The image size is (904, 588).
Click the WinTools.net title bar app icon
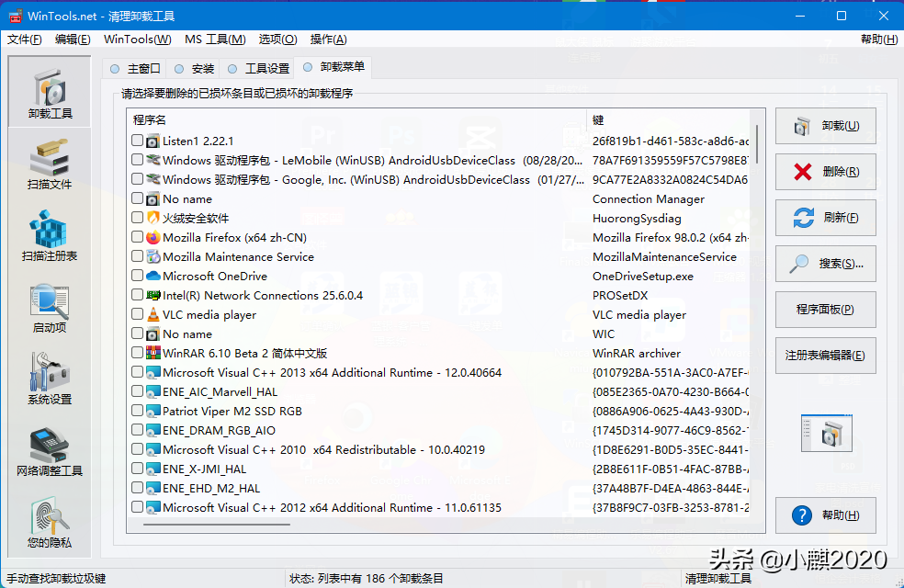(x=15, y=16)
